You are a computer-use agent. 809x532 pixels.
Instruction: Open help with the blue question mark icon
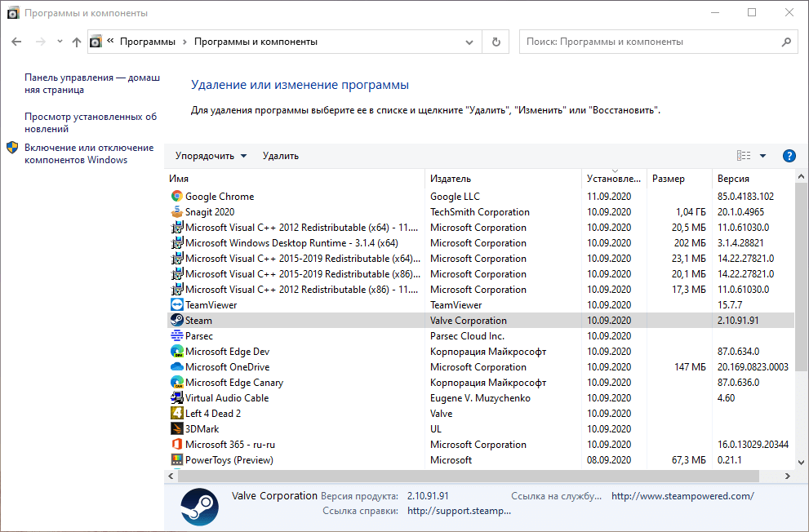pyautogui.click(x=789, y=156)
